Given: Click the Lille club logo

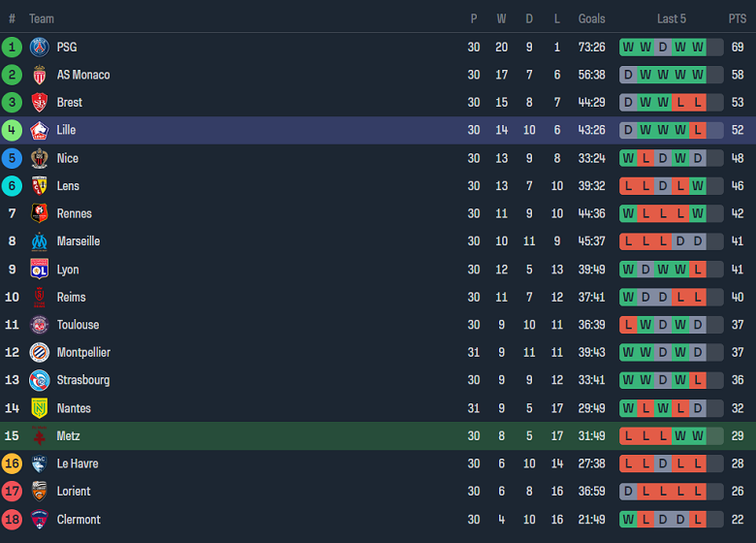Looking at the screenshot, I should tap(39, 130).
